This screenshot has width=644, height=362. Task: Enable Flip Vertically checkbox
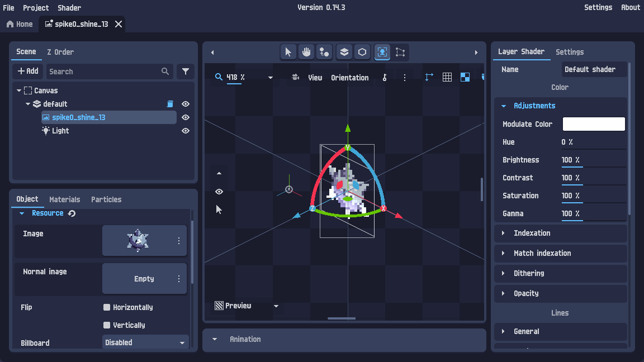click(107, 325)
